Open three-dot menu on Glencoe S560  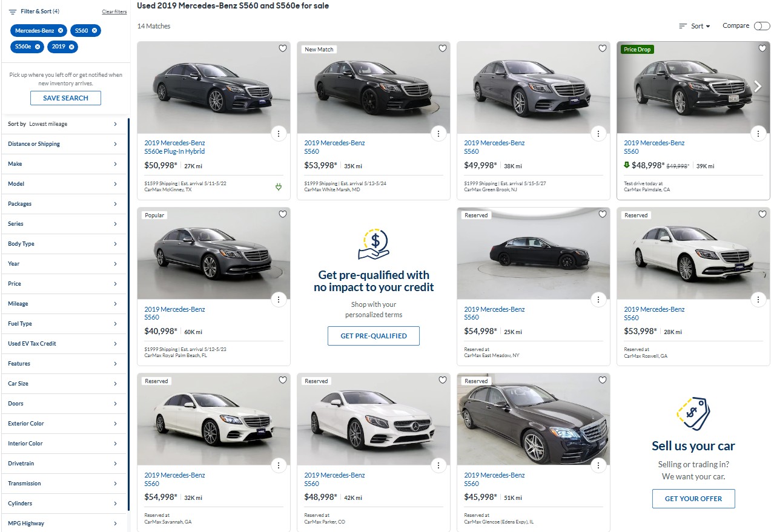598,465
